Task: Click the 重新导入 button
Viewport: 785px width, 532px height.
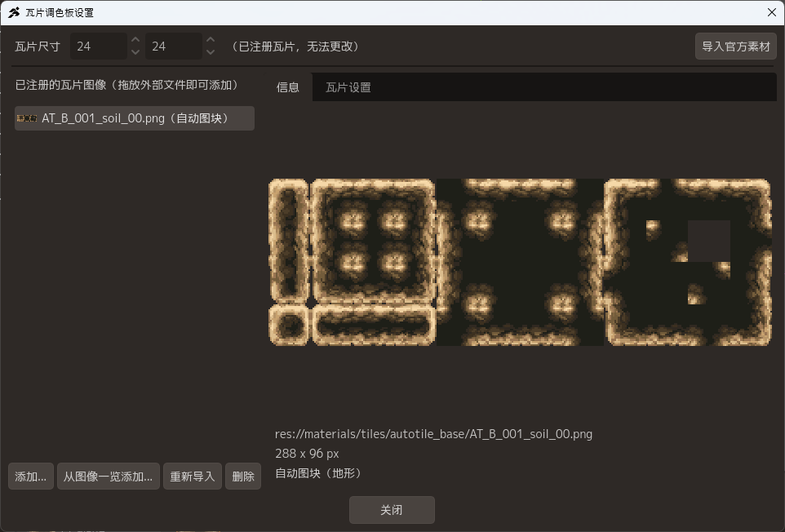Action: (193, 477)
